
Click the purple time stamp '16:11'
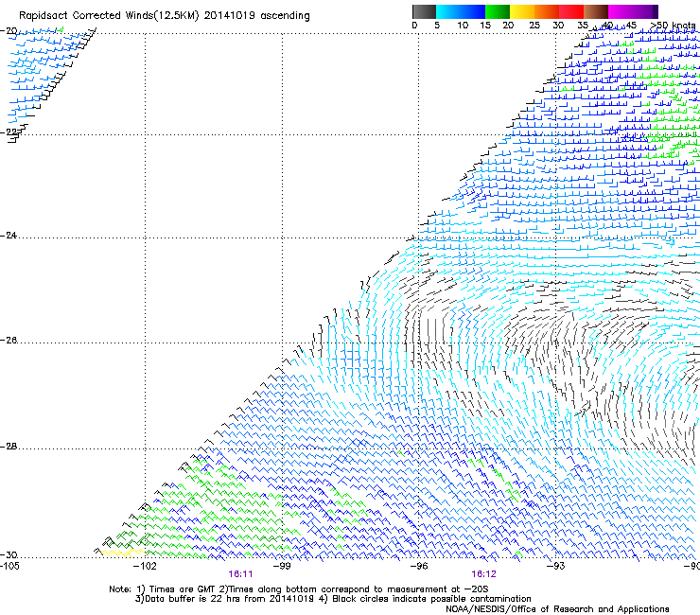(240, 574)
